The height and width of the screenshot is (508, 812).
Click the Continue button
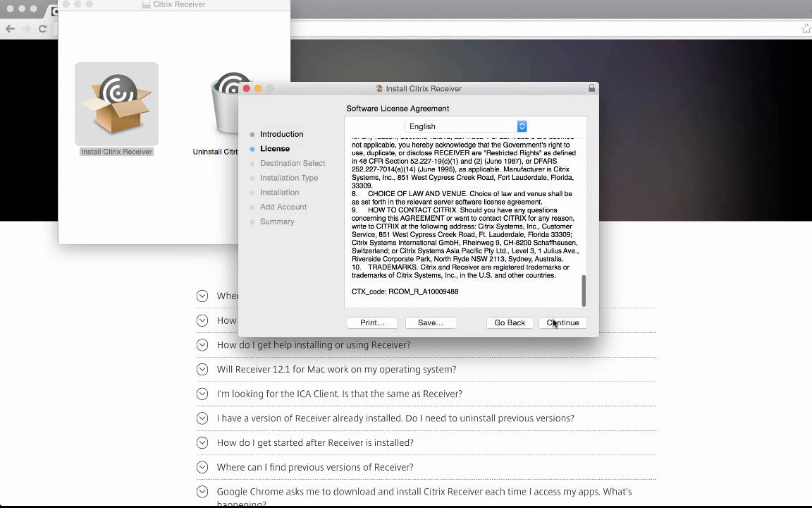pyautogui.click(x=562, y=322)
